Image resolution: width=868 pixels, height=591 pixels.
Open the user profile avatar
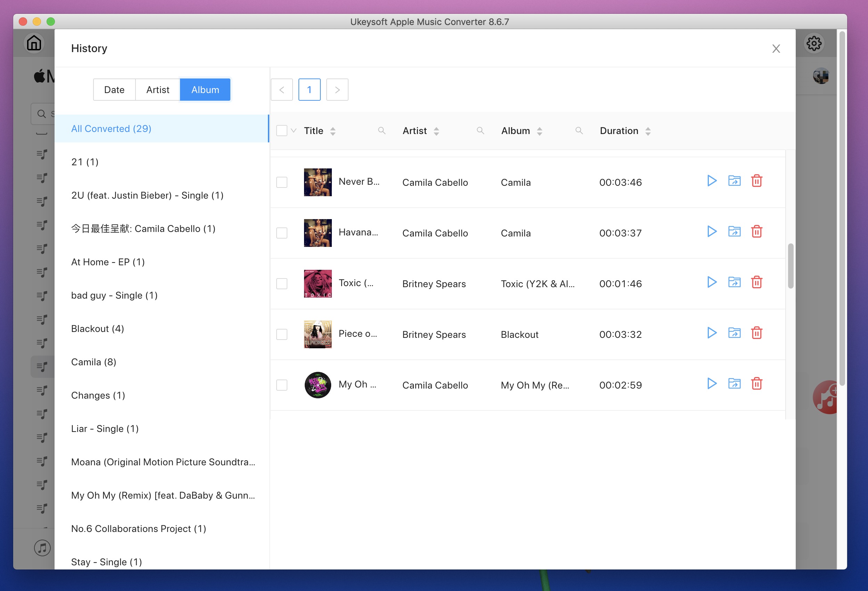click(x=820, y=76)
